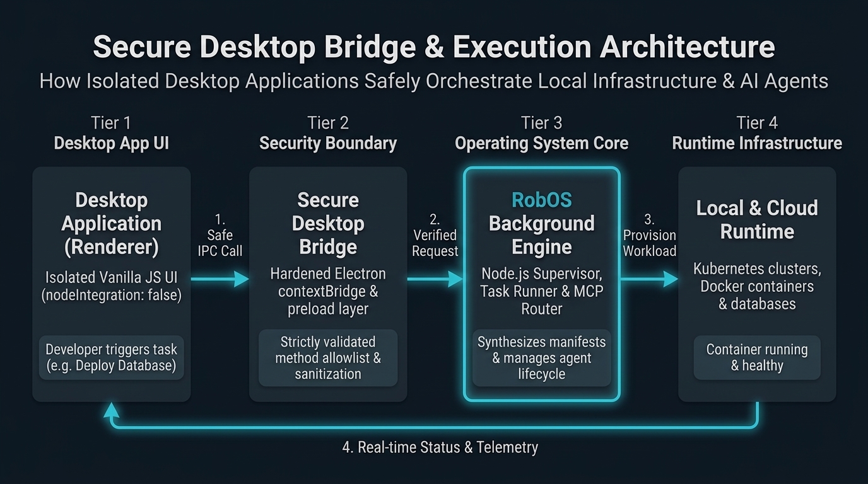Select the 'Runtime Infrastructure' column heading
Image resolution: width=868 pixels, height=484 pixels.
(757, 143)
